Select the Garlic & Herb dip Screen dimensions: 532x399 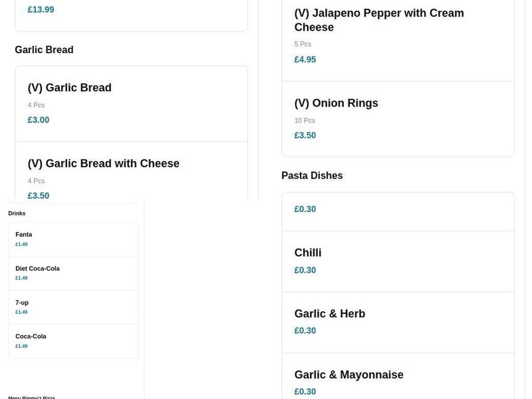point(330,313)
